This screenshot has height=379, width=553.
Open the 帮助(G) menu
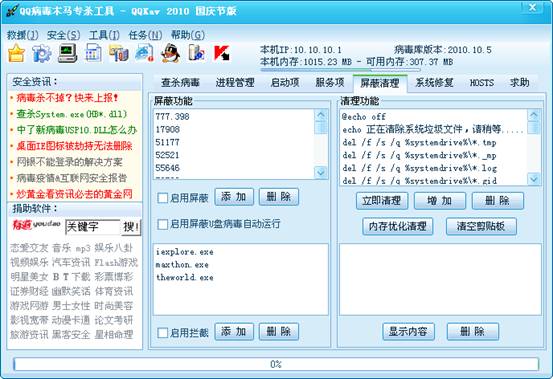coord(187,35)
